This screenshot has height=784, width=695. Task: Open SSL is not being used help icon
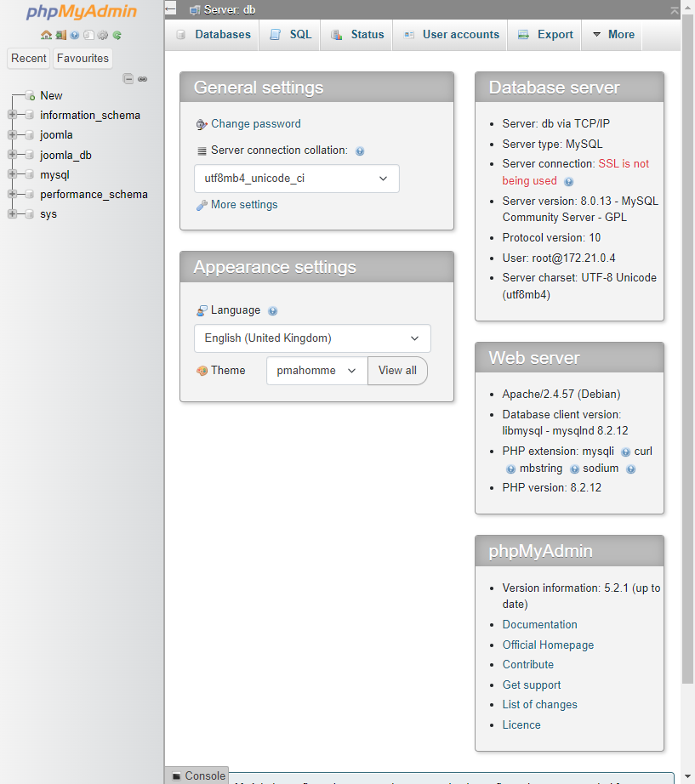(x=569, y=181)
